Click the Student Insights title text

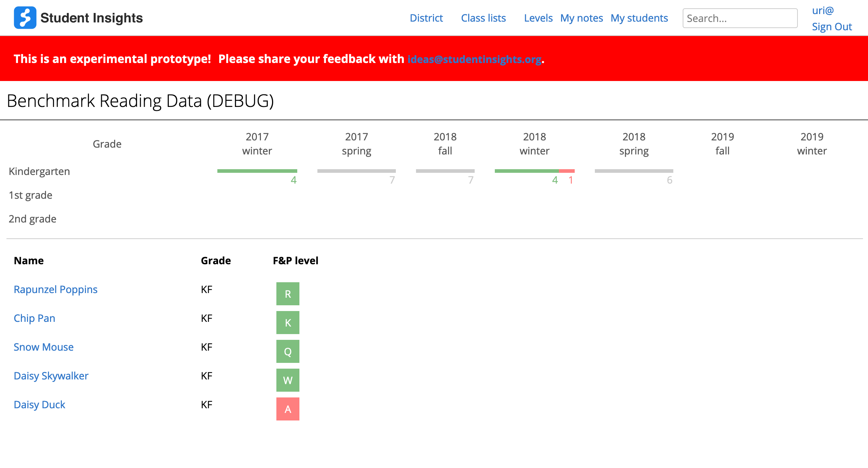pos(92,18)
